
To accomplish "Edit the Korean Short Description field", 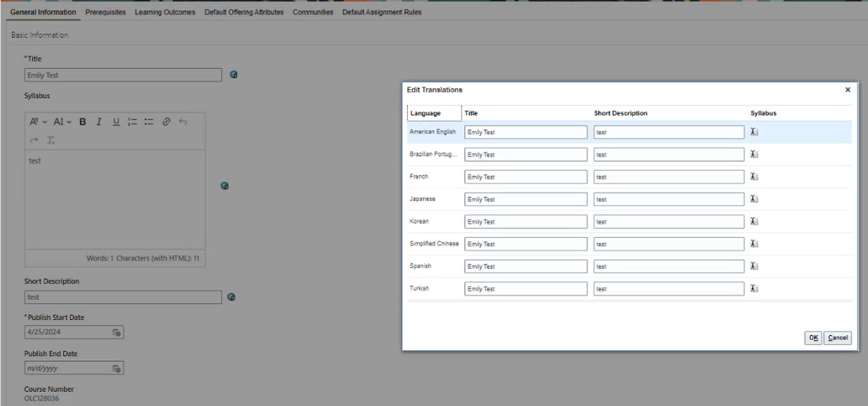I will tap(669, 221).
